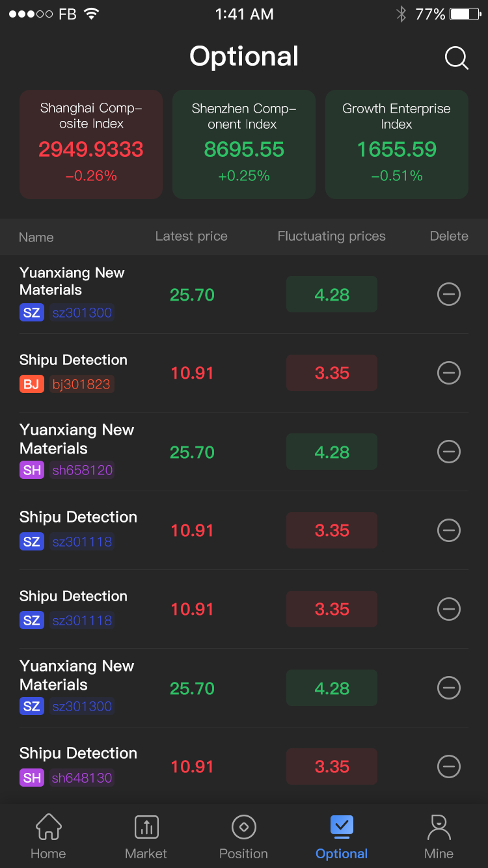Open Shipu Detection bj301823 stock name
Screen dimensions: 488x868
coord(74,360)
